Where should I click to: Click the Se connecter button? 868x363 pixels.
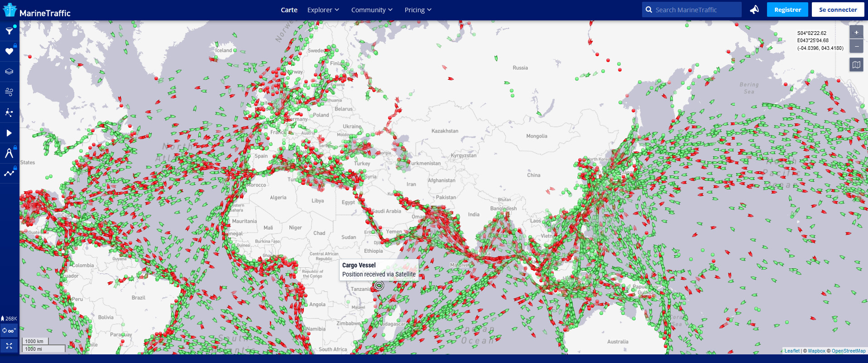tap(838, 10)
